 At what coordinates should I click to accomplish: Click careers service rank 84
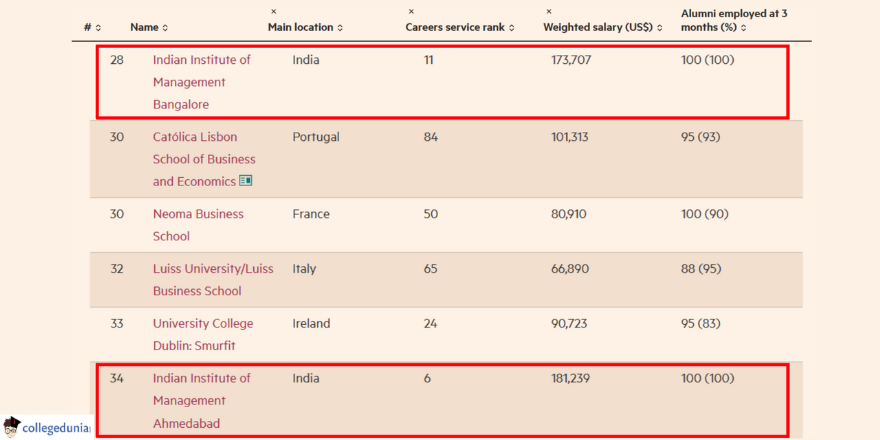tap(430, 138)
